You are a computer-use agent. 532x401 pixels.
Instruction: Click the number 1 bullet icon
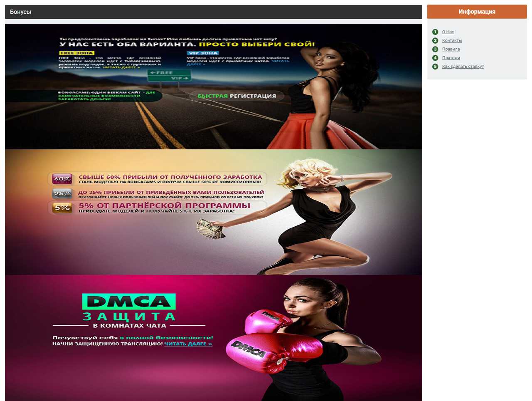click(x=435, y=32)
